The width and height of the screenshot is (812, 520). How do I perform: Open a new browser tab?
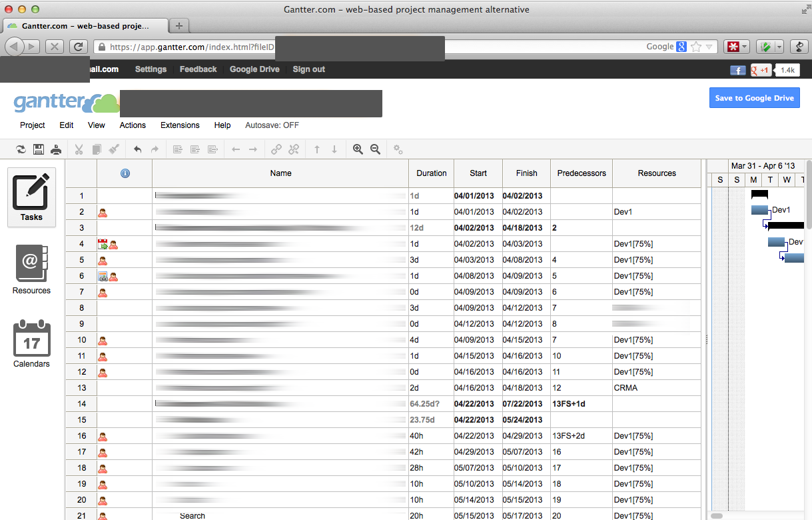[x=179, y=26]
